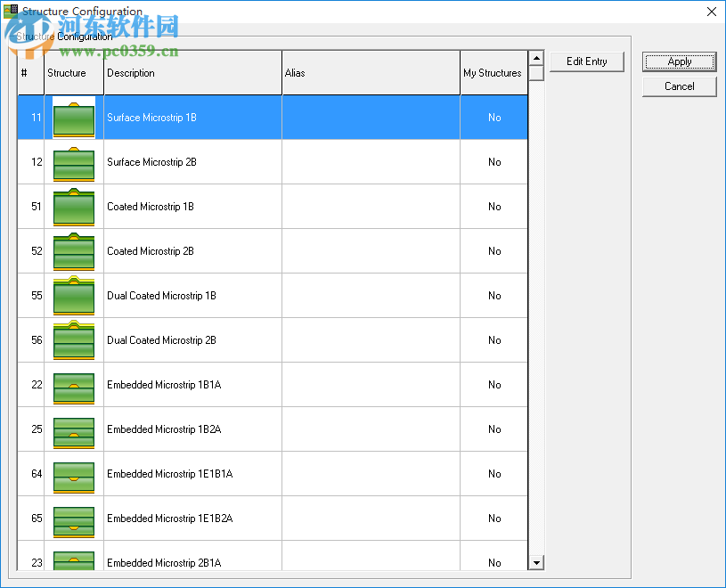Screen dimensions: 726x588
Task: Close the Structure Configuration window
Action: [x=712, y=12]
